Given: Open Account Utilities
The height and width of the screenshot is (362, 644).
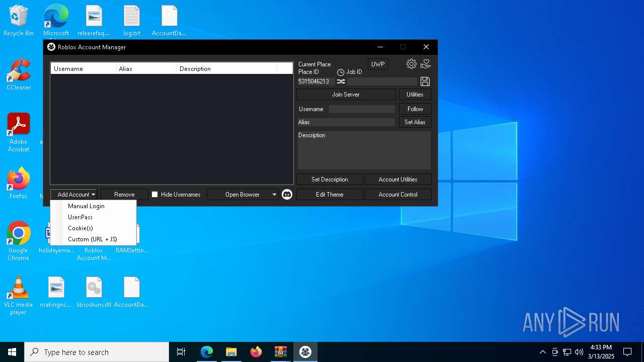Looking at the screenshot, I should (398, 179).
